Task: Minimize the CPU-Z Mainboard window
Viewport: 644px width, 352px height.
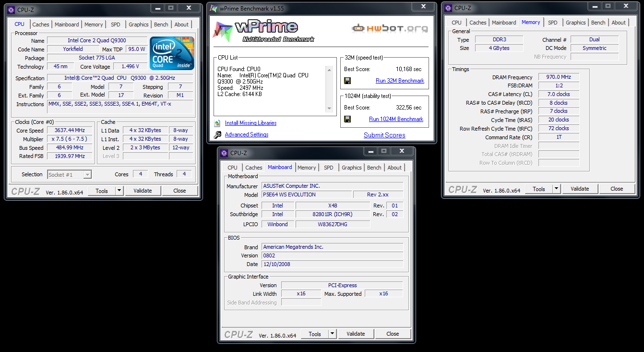Action: click(371, 151)
